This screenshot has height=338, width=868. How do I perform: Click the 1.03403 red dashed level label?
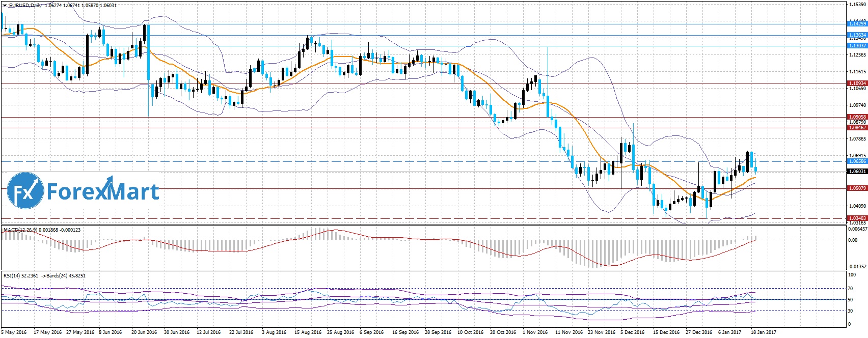(856, 218)
